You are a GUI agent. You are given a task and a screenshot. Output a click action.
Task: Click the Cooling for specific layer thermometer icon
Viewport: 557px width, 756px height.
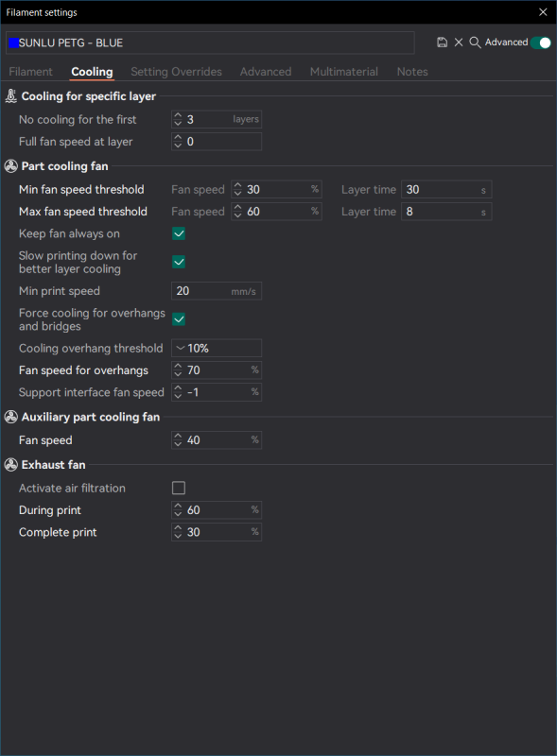pos(11,96)
